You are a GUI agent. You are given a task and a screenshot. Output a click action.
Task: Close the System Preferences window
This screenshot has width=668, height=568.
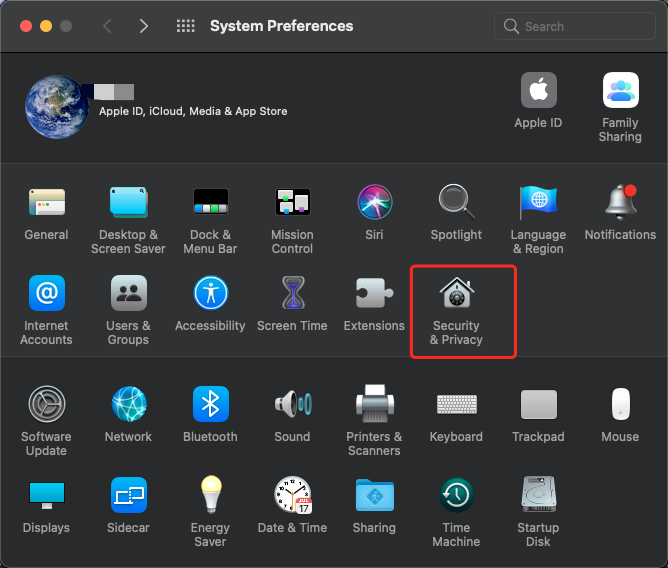click(26, 26)
